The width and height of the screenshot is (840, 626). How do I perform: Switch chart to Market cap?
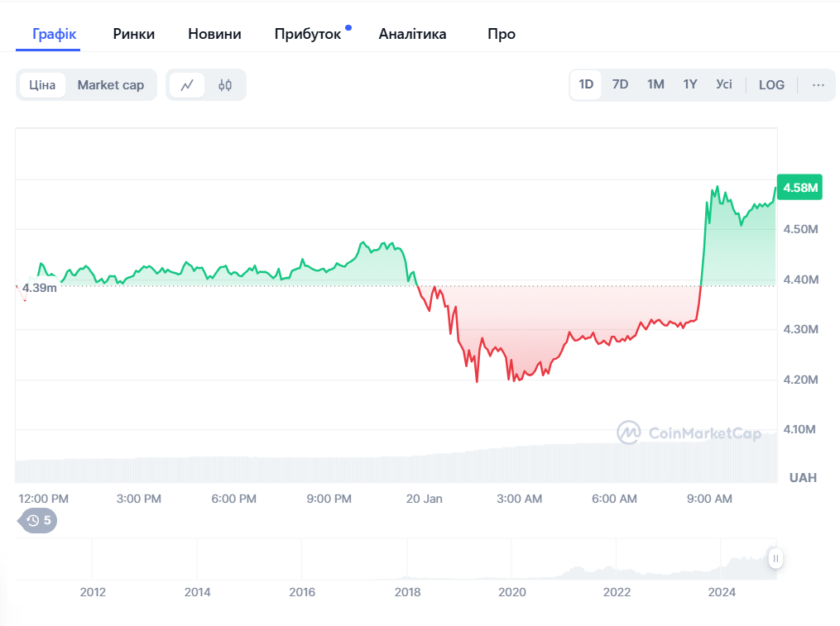(x=111, y=85)
